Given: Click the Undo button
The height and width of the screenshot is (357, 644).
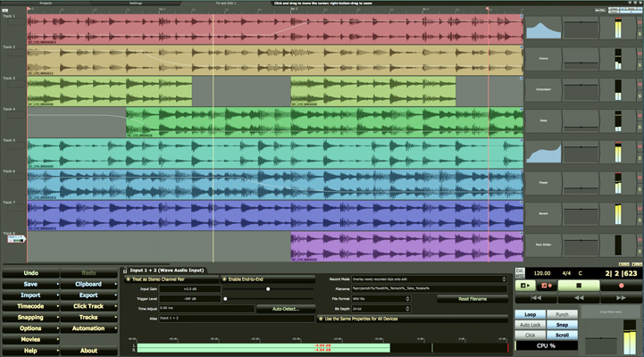Looking at the screenshot, I should [30, 273].
